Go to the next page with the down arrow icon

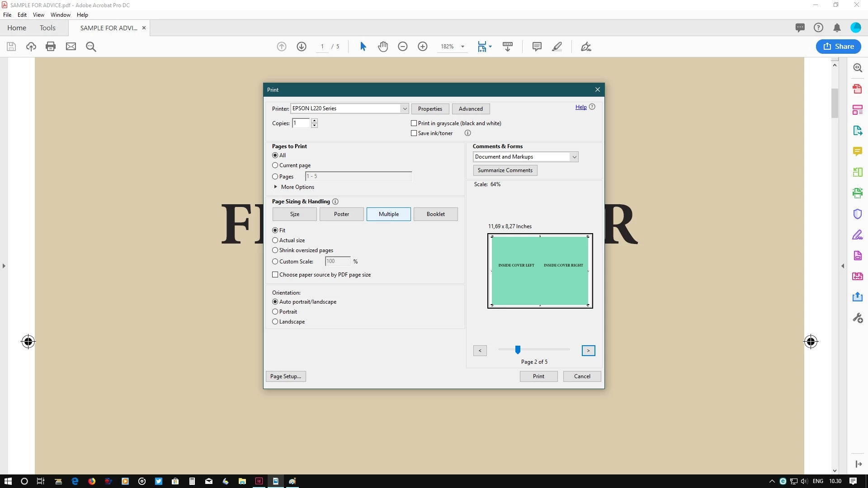302,47
